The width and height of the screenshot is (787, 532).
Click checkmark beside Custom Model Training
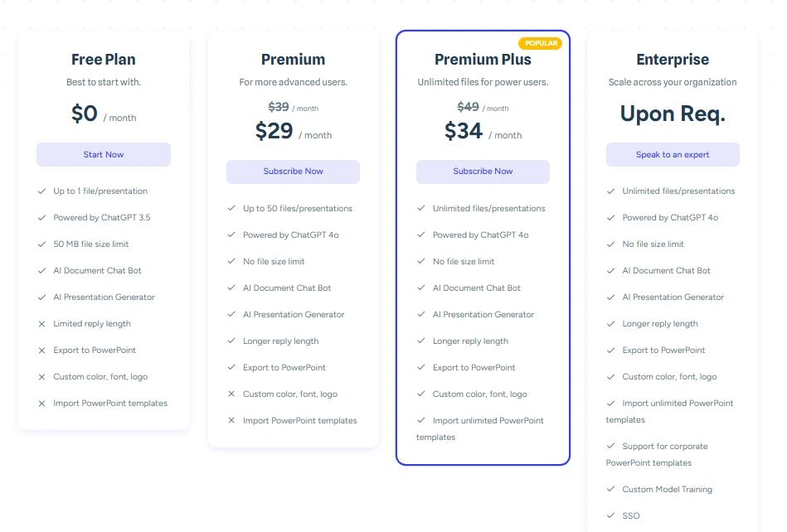pos(611,490)
